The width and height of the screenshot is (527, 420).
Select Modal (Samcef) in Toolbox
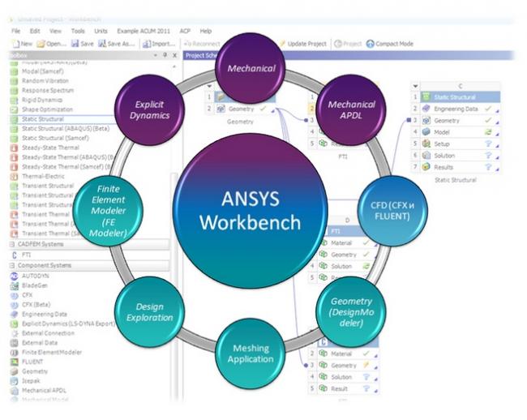tap(43, 71)
